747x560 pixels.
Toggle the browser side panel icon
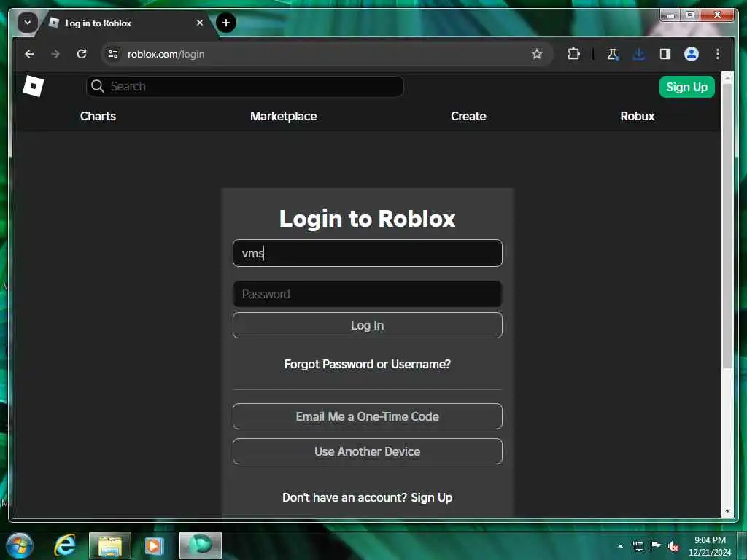tap(665, 54)
